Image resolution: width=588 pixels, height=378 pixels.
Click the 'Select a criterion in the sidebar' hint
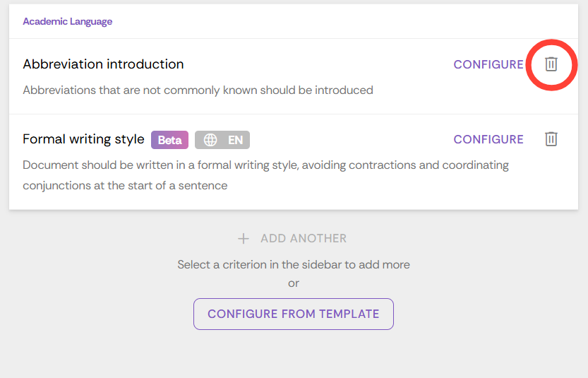coord(294,265)
